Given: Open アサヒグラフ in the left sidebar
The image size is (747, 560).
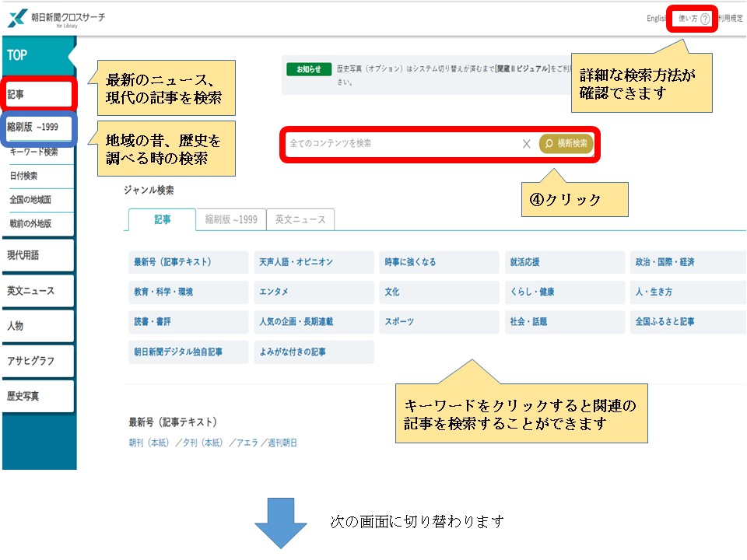Looking at the screenshot, I should (x=38, y=361).
